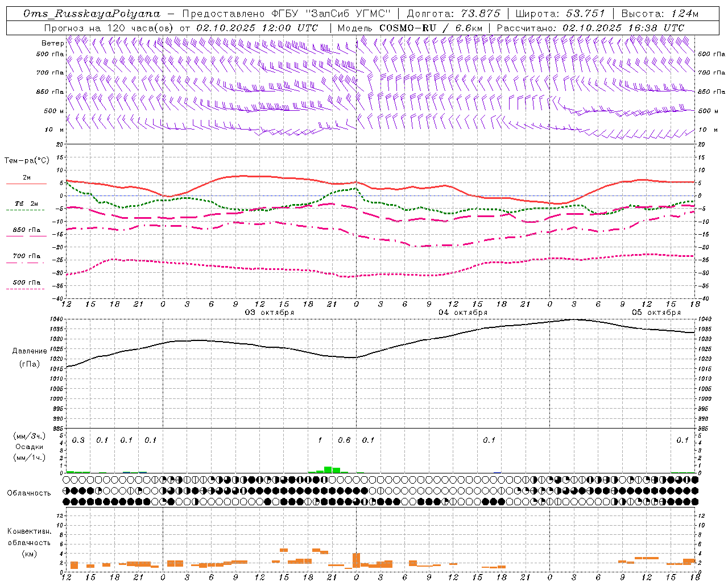This screenshot has height=582, width=728.
Task: Click the Высота: 124м header value
Action: pyautogui.click(x=659, y=14)
